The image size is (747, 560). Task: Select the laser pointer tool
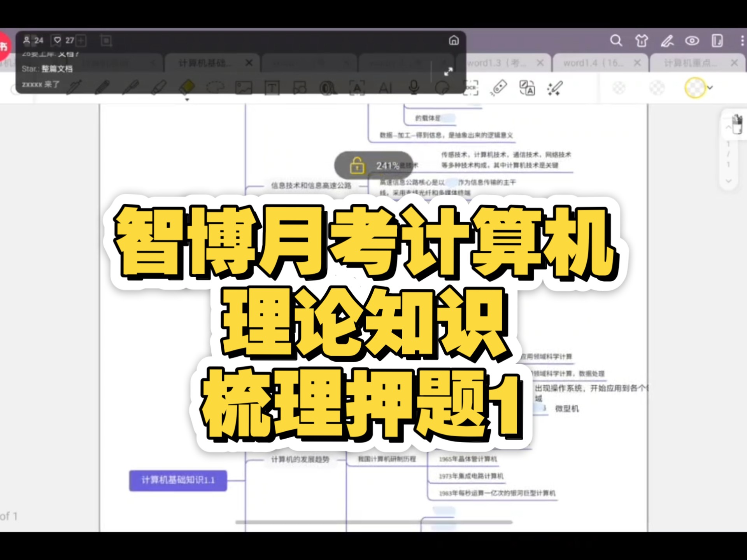(x=499, y=88)
